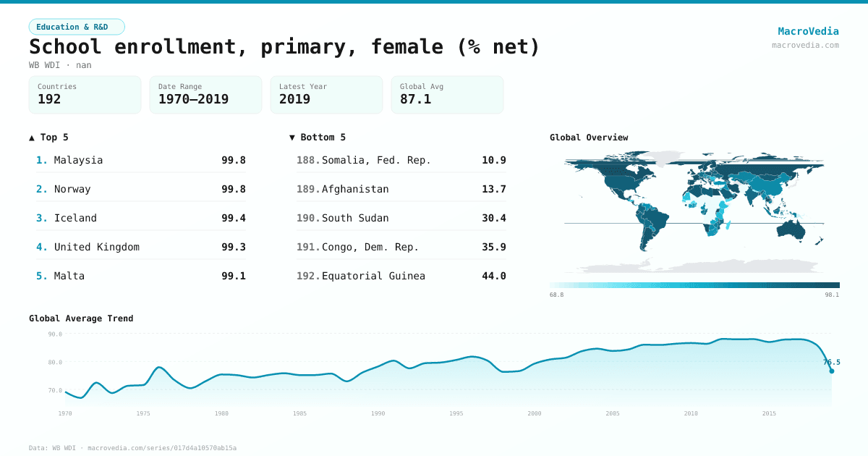Select the Date Range 1970–2019 card

(205, 95)
